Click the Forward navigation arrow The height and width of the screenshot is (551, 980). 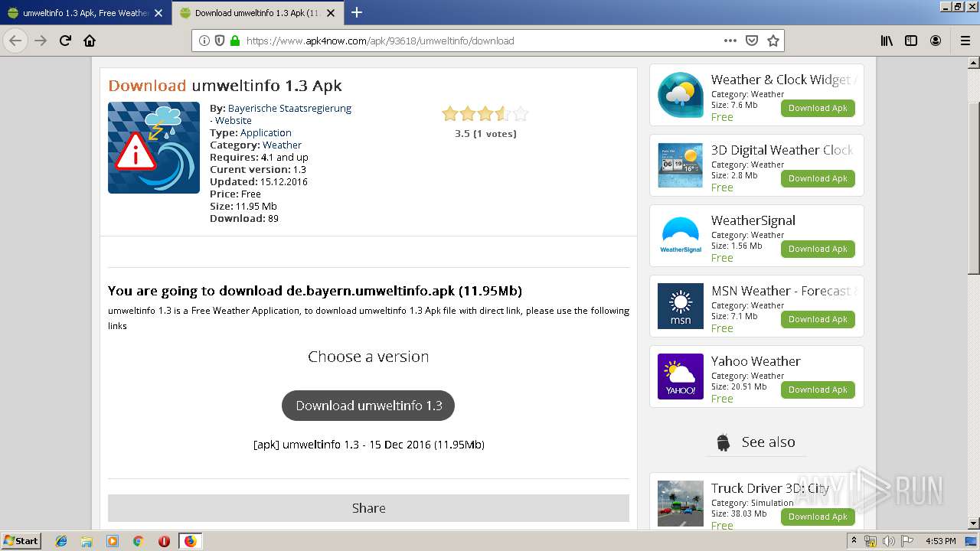[41, 41]
